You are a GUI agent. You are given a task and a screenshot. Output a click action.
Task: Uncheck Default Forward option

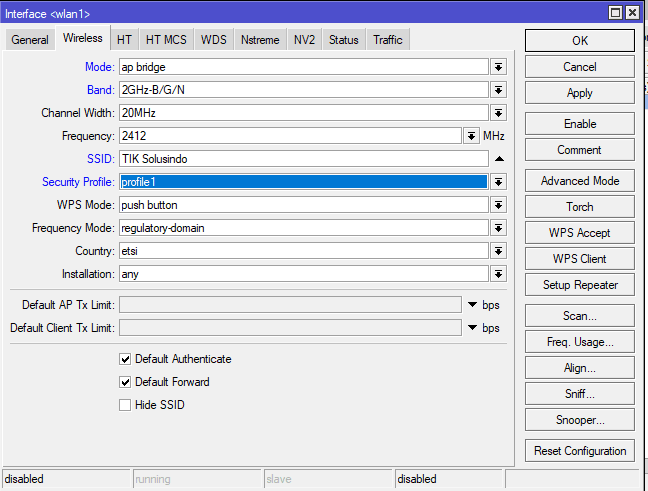(125, 382)
